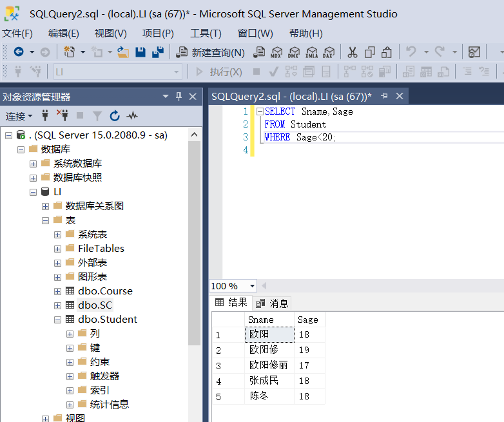Click the Copy icon in toolbar
Image resolution: width=504 pixels, height=422 pixels.
pyautogui.click(x=370, y=52)
